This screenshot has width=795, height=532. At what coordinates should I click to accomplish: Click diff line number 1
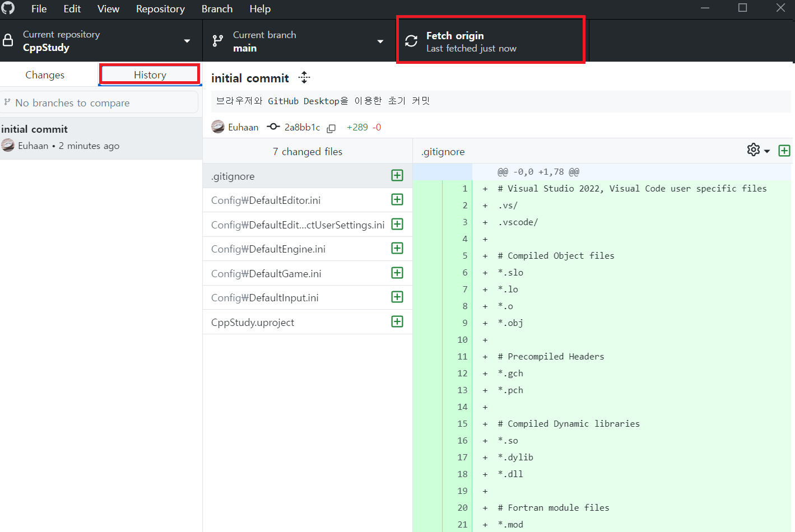click(x=464, y=189)
